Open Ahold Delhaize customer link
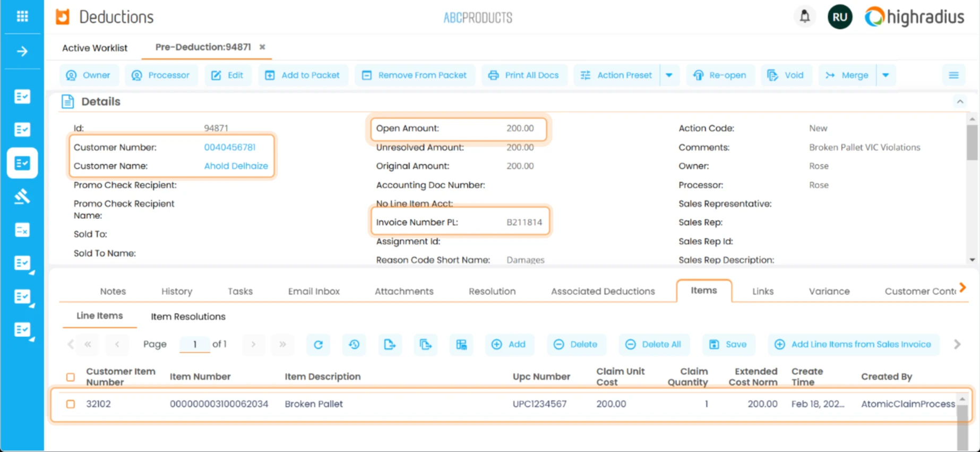 236,166
